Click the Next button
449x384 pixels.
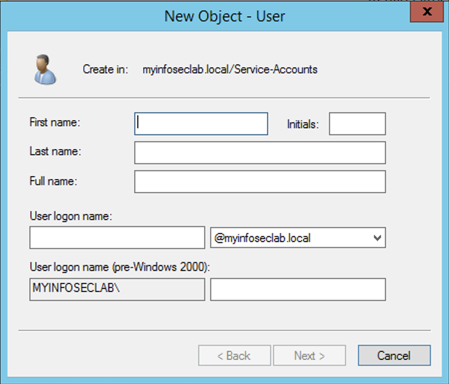309,356
